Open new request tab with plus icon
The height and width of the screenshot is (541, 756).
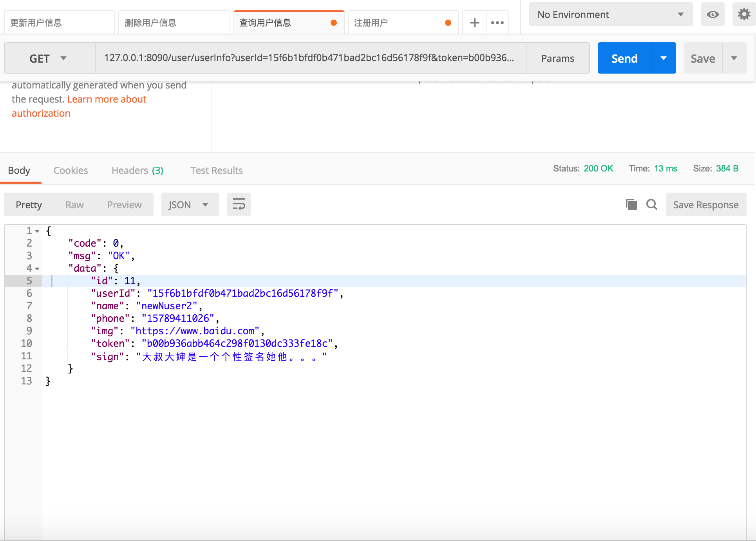point(474,23)
